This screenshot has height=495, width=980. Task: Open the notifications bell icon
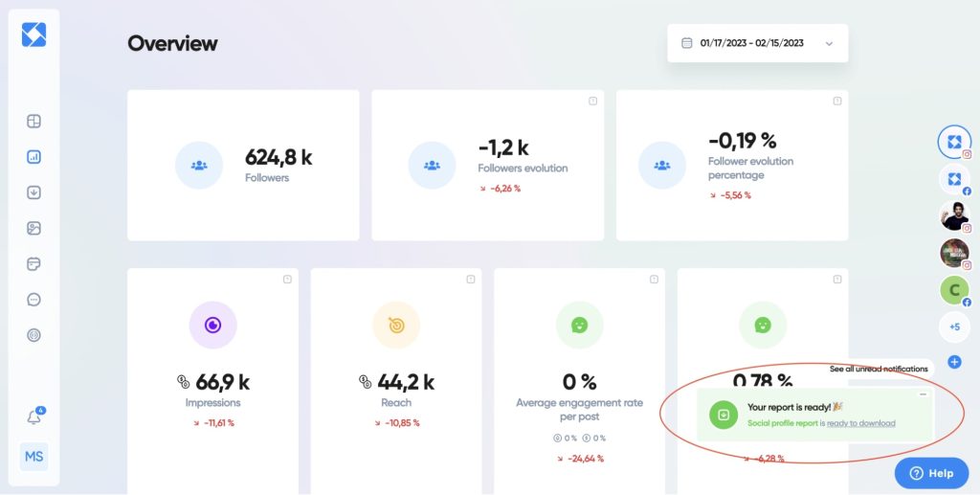[33, 418]
